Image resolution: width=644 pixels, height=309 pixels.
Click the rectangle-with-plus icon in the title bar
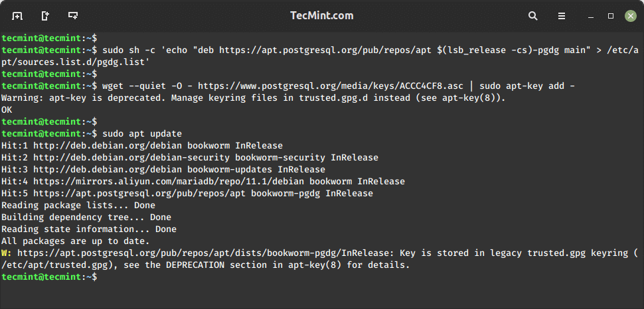73,15
